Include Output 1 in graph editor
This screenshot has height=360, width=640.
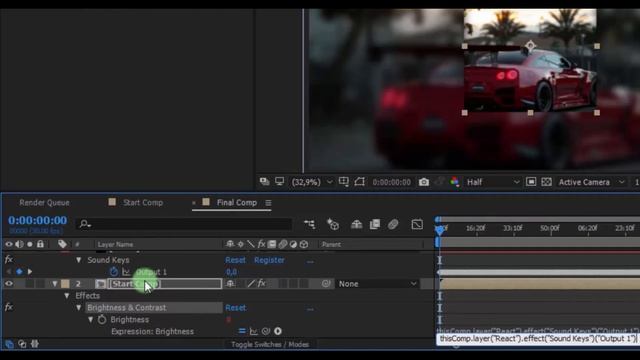pos(126,272)
